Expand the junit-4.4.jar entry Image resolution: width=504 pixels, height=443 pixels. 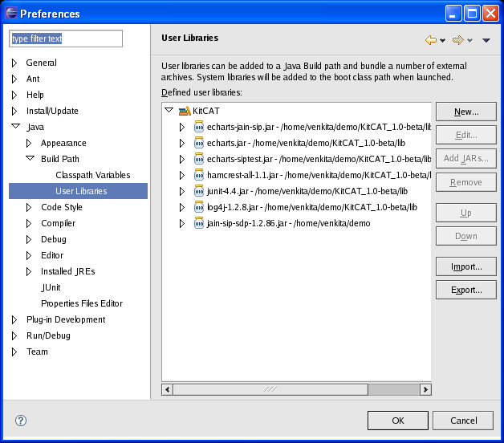[182, 191]
